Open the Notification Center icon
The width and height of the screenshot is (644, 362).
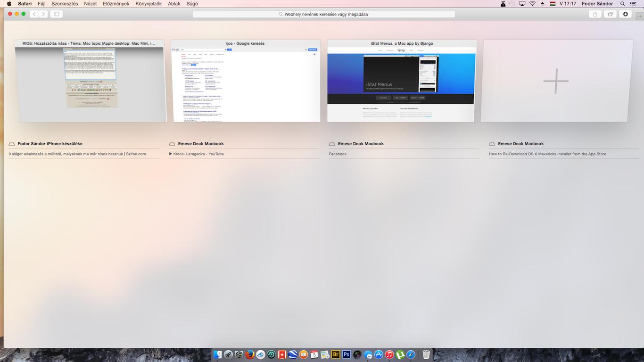tap(633, 4)
